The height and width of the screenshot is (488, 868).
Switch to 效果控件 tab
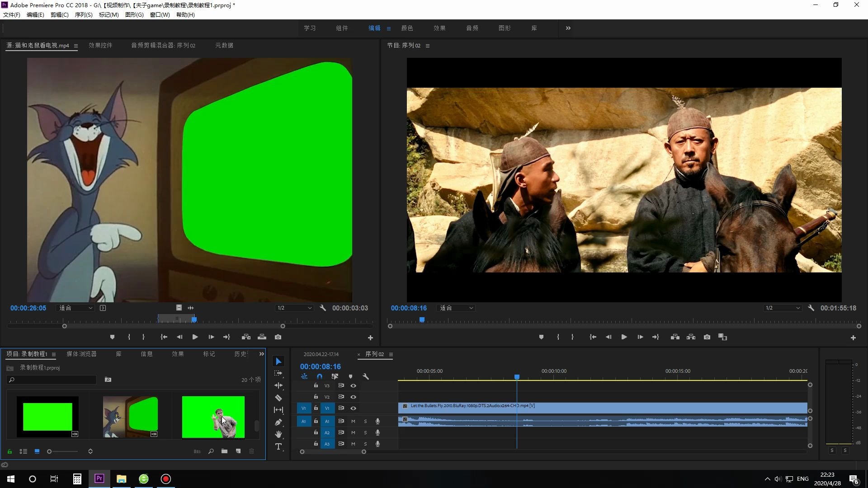point(100,46)
